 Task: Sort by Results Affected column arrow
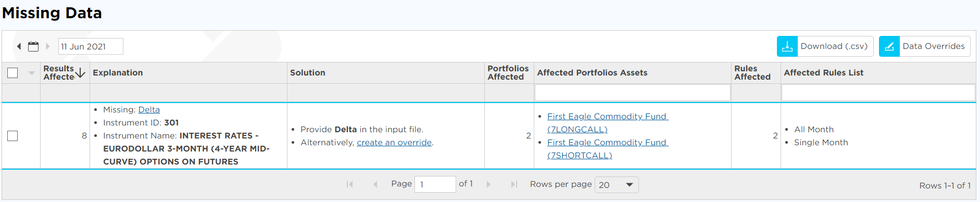(80, 73)
